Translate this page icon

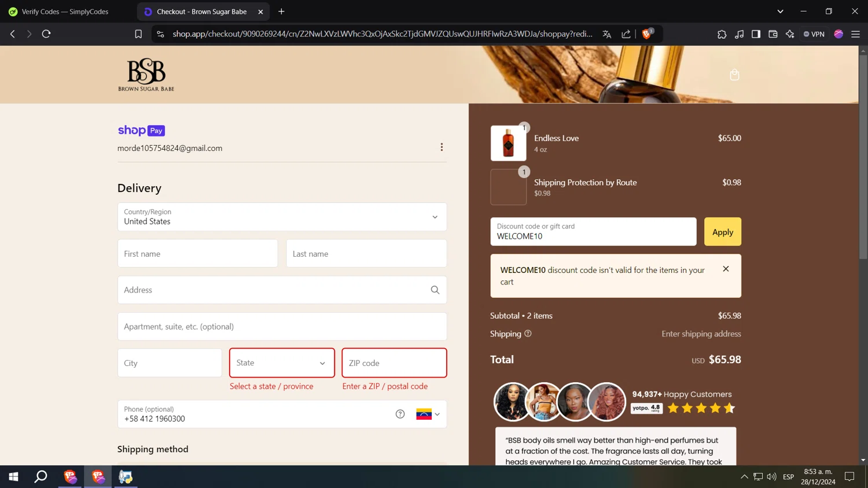(x=606, y=34)
